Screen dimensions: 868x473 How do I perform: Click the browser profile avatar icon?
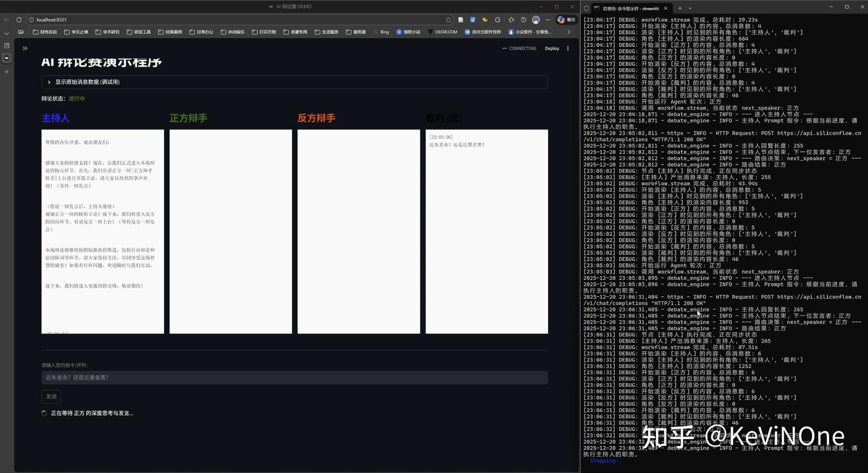click(535, 19)
